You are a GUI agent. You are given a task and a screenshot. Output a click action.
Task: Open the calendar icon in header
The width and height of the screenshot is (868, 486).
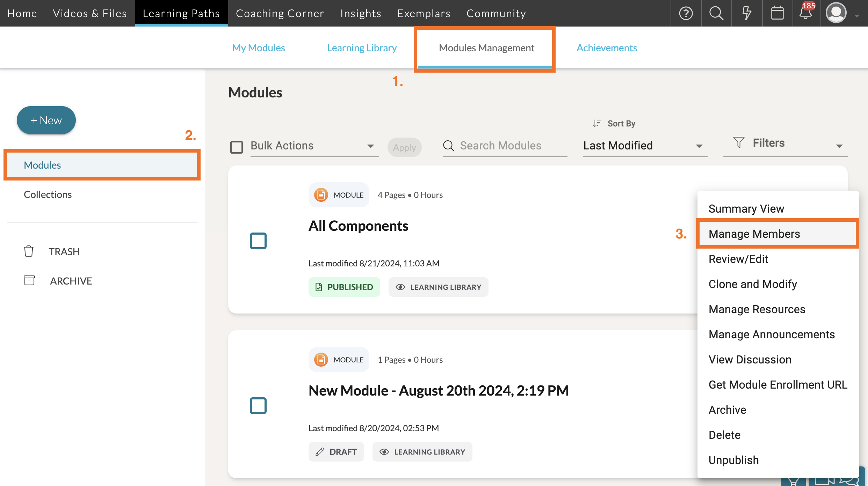777,13
